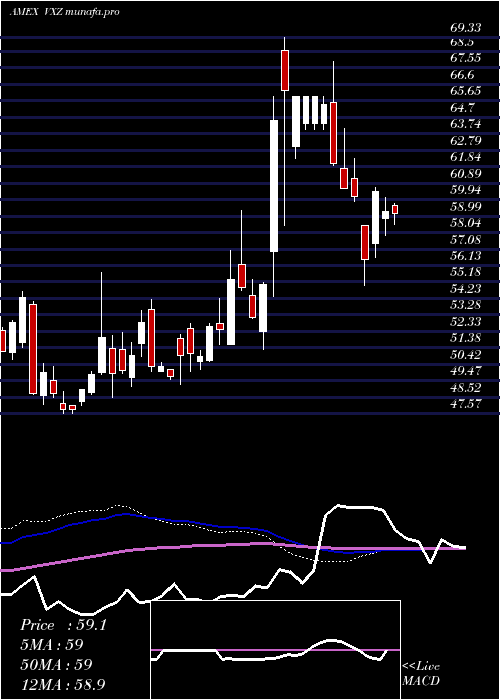500x700 pixels.
Task: Click the 66.6 price level label
Action: coord(462,75)
